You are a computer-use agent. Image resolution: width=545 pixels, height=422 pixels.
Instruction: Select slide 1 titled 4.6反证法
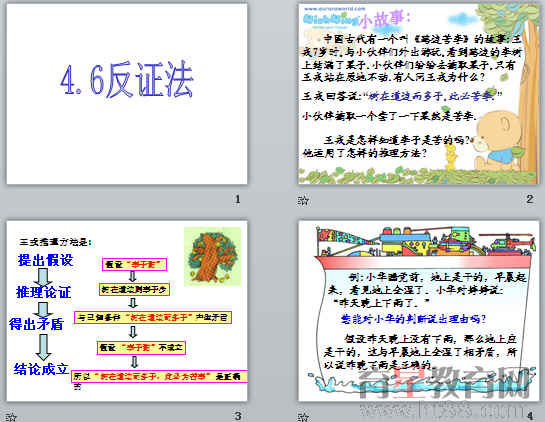[127, 94]
